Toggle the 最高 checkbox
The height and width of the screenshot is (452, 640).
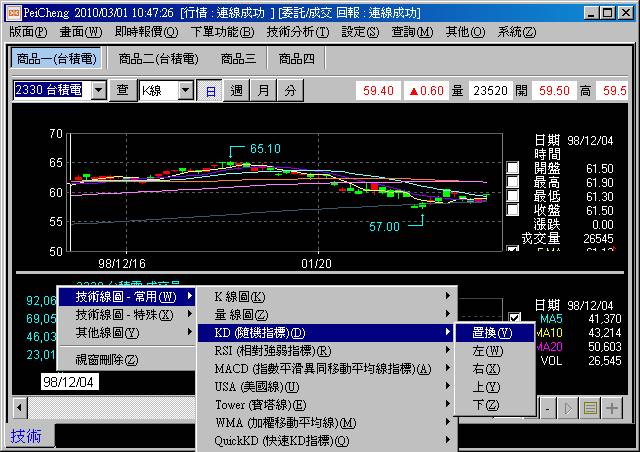[513, 182]
